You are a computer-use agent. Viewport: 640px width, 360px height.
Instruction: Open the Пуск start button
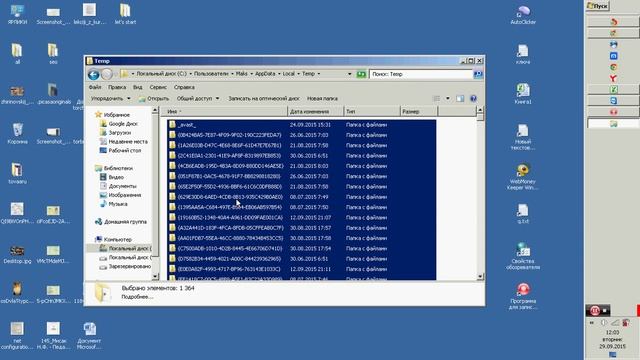(598, 6)
